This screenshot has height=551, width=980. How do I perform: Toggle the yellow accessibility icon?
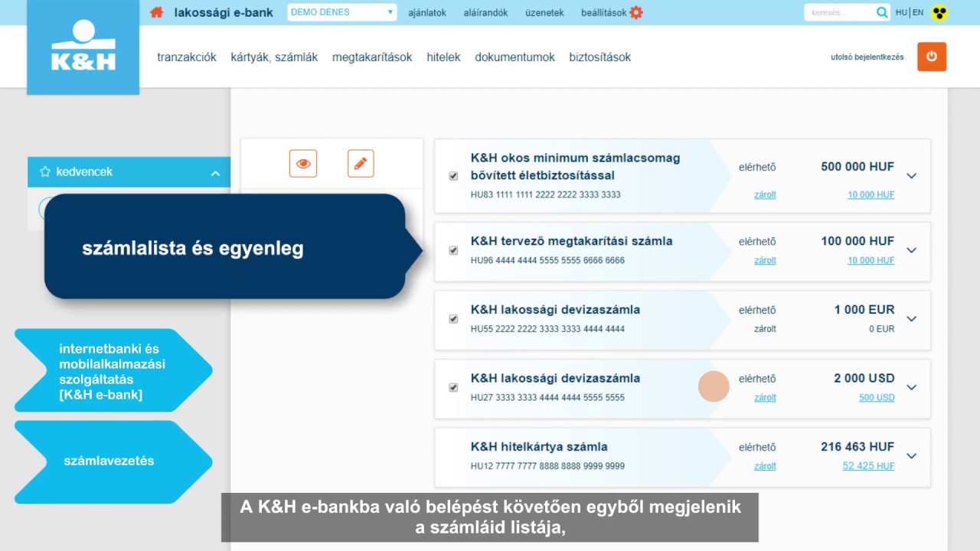[939, 12]
